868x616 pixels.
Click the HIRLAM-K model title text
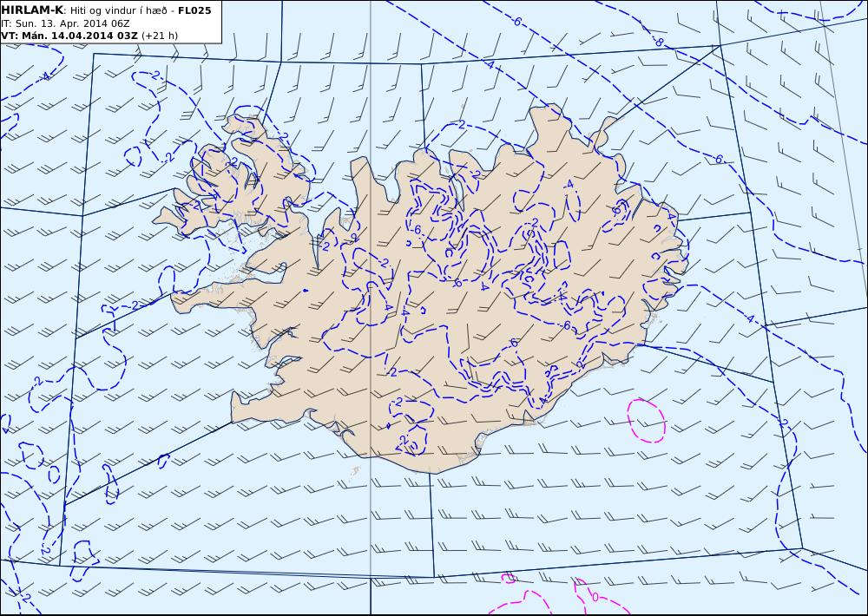pyautogui.click(x=32, y=10)
